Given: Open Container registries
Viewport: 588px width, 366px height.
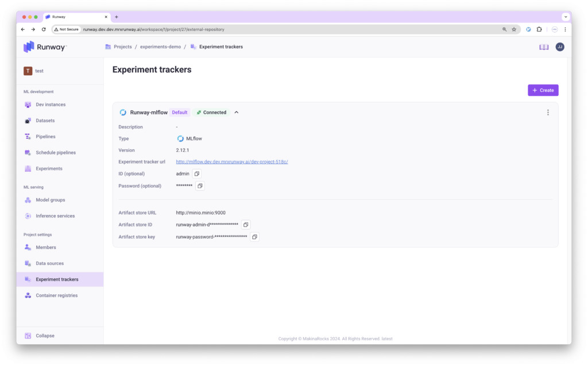Looking at the screenshot, I should pos(57,295).
